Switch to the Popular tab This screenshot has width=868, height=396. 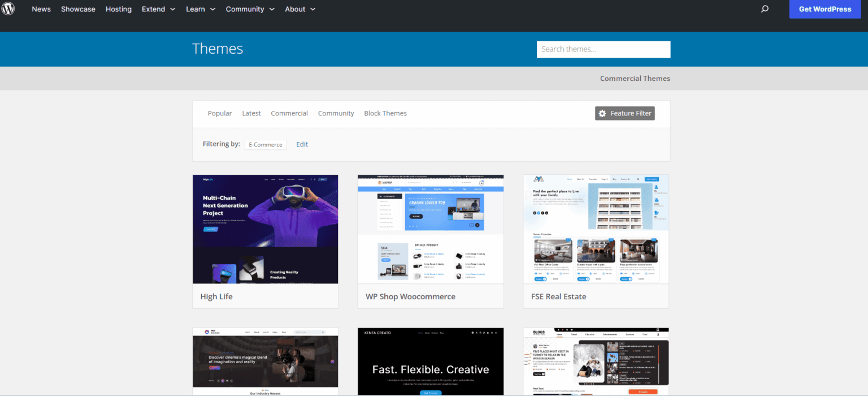tap(219, 113)
